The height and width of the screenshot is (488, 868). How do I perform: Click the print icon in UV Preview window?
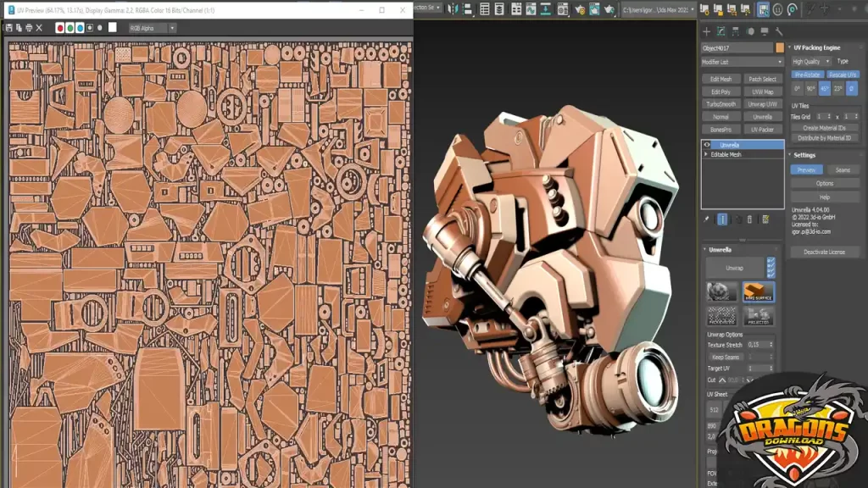point(29,28)
